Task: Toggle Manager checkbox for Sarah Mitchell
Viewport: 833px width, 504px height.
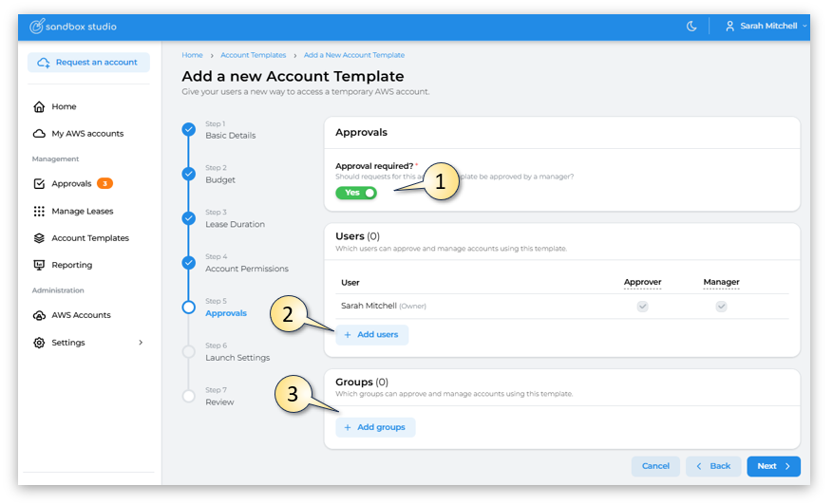Action: 721,307
